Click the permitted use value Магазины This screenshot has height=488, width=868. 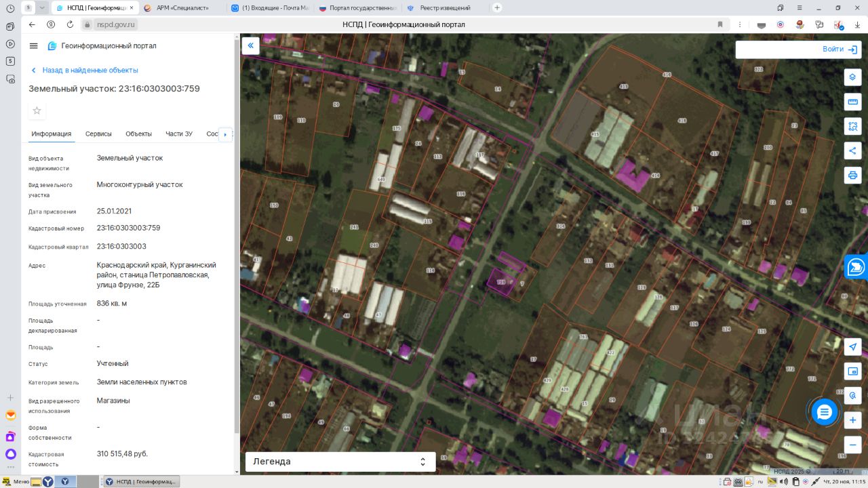[x=113, y=401]
